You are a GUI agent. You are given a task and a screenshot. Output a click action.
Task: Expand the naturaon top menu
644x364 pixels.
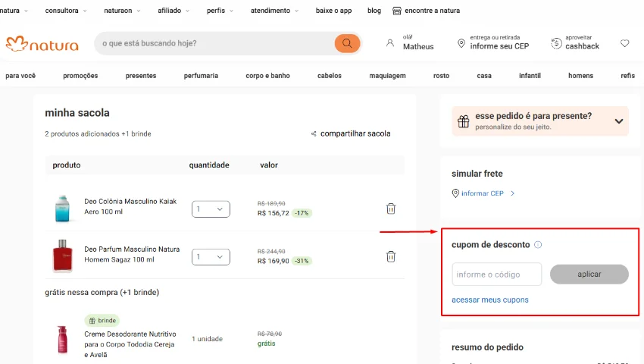click(x=122, y=11)
